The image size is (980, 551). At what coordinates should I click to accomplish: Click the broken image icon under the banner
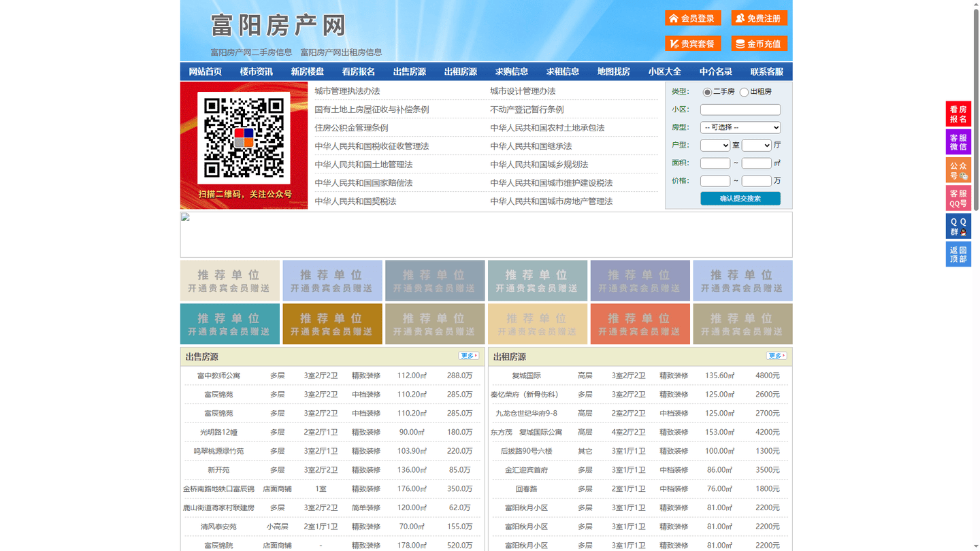[185, 217]
